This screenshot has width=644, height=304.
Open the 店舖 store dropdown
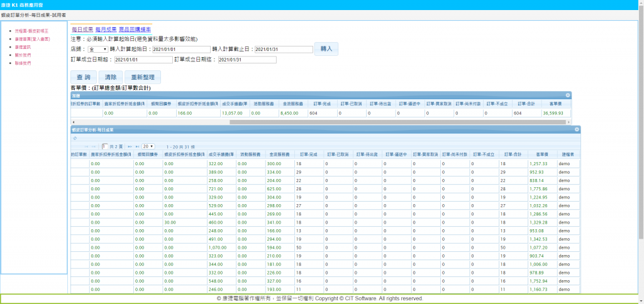click(97, 49)
